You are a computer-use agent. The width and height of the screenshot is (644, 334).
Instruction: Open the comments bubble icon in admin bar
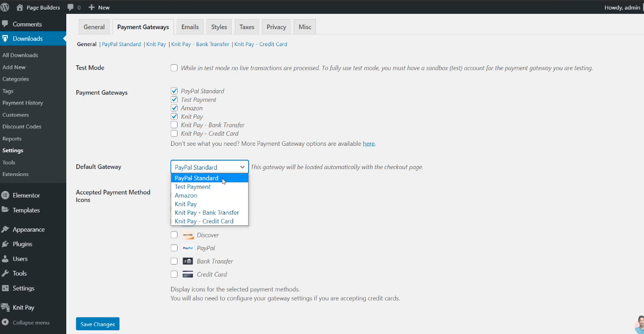71,7
